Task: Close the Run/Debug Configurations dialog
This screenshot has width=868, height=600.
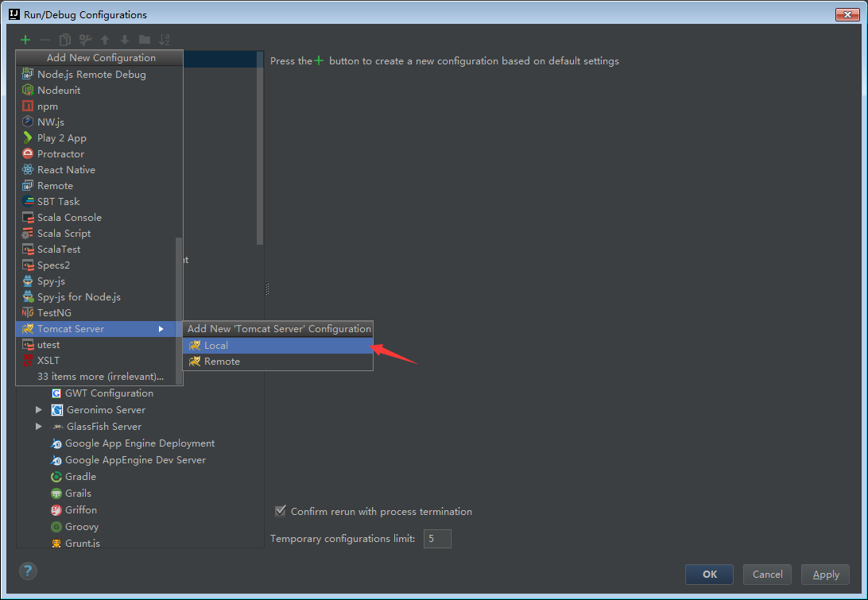Action: point(847,14)
